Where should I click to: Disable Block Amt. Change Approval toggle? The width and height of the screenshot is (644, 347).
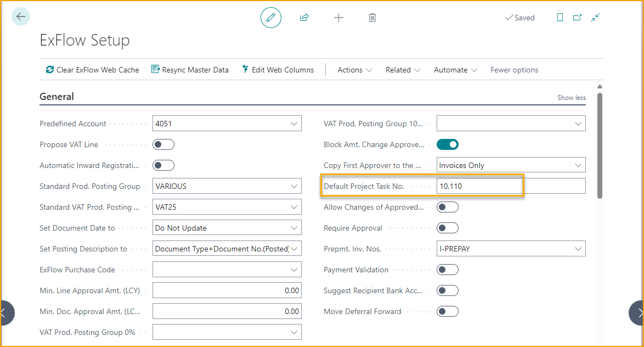coord(448,144)
